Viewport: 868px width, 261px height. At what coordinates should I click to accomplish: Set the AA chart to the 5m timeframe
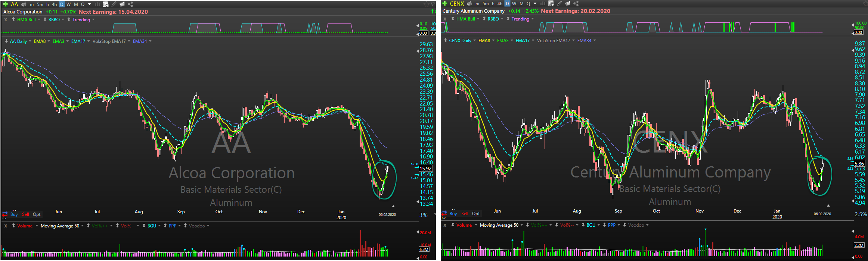pos(40,4)
